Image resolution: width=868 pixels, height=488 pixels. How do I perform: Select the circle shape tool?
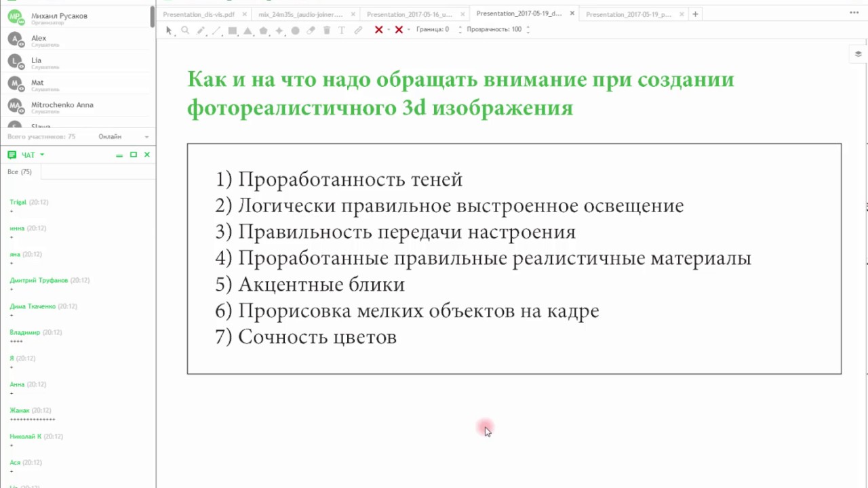pyautogui.click(x=295, y=30)
